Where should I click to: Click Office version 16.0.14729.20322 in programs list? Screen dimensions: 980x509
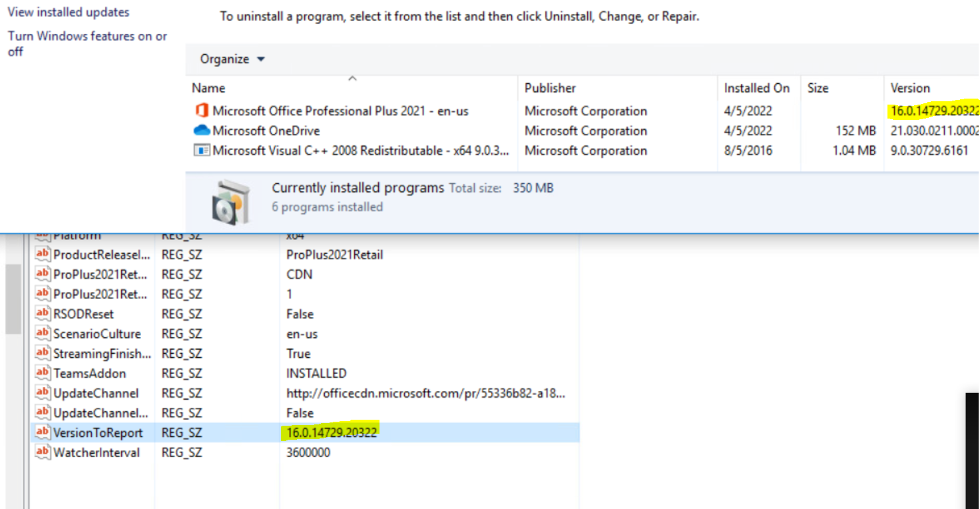tap(934, 111)
